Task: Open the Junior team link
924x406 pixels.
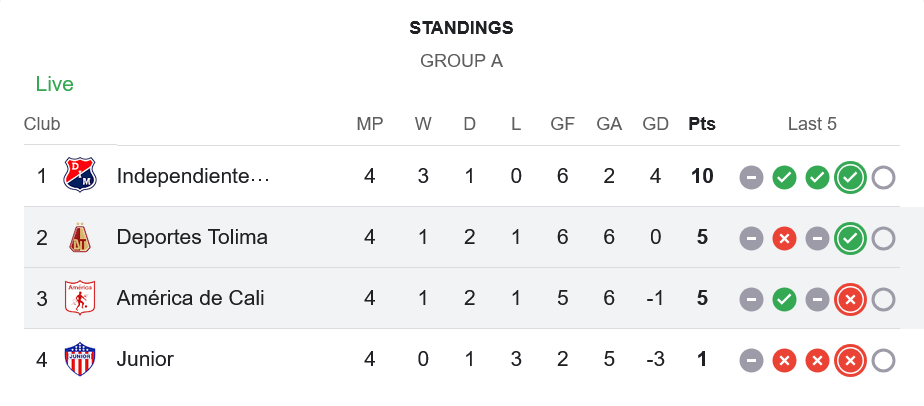Action: pos(145,359)
